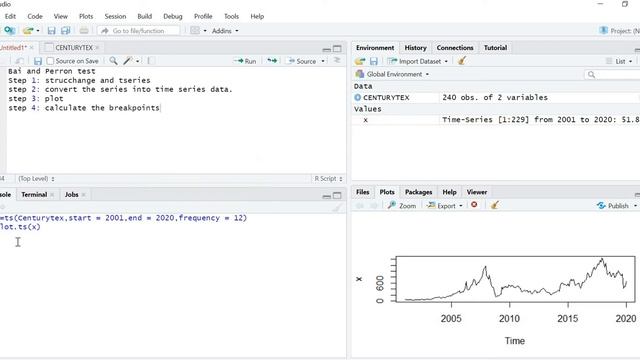Click the New File icon in main toolbar
This screenshot has height=360, width=640.
click(9, 31)
